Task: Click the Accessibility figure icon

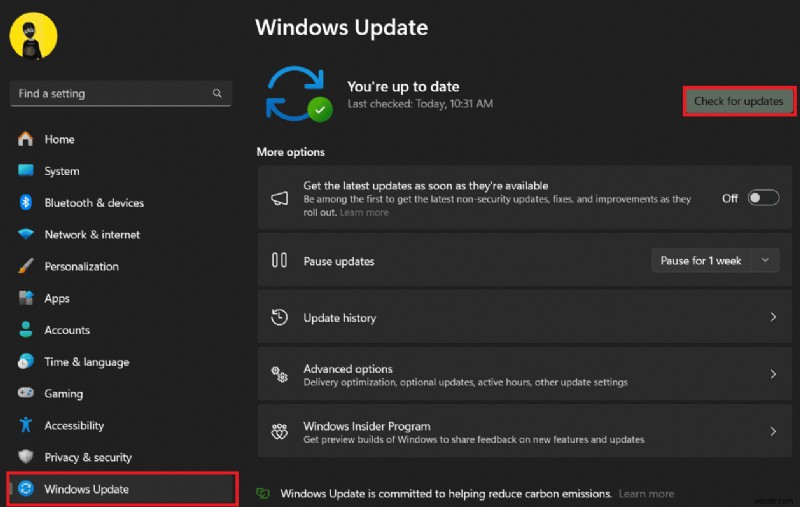Action: 26,424
